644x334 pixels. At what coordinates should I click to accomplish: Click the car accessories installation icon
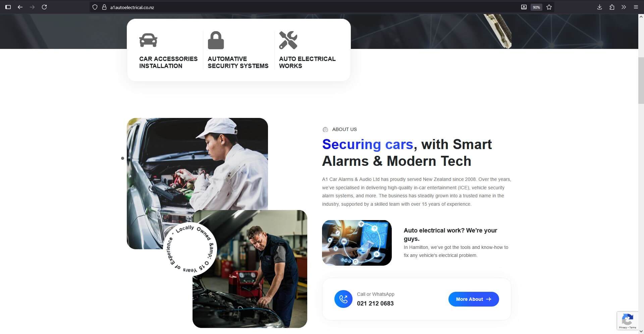[148, 40]
